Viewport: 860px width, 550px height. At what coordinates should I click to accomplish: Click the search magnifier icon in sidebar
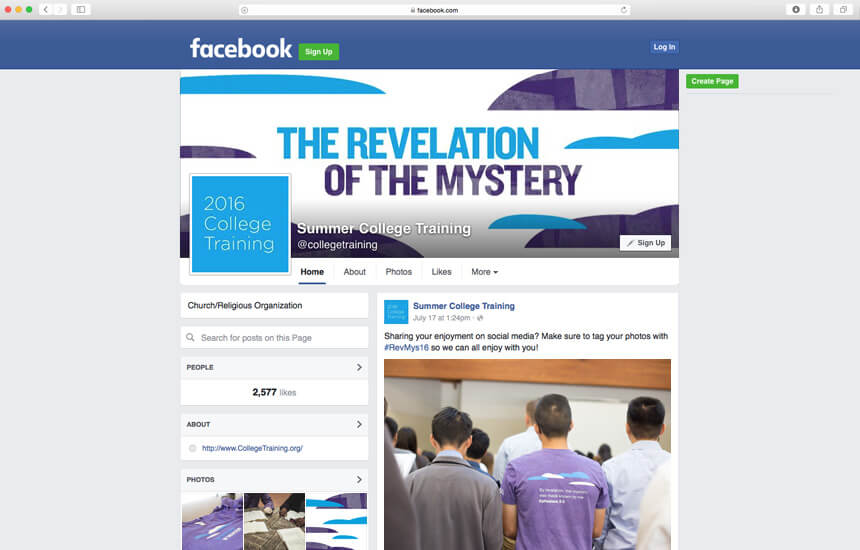point(190,337)
